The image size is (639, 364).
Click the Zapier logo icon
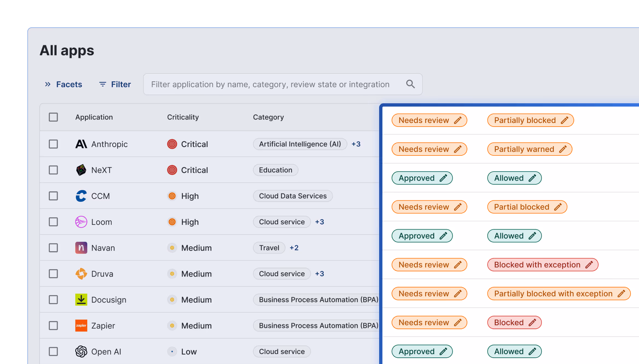point(81,326)
